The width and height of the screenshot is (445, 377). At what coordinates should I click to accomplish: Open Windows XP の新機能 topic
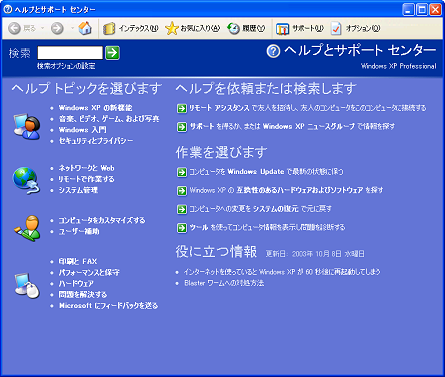pyautogui.click(x=95, y=108)
